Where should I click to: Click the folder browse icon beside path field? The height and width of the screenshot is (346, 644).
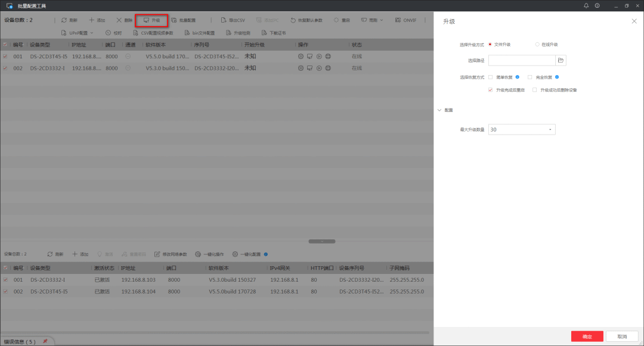tap(561, 60)
